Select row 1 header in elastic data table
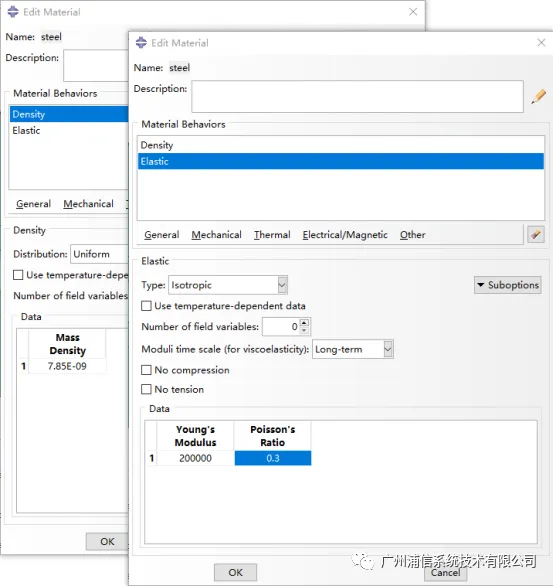The width and height of the screenshot is (554, 586). 151,458
